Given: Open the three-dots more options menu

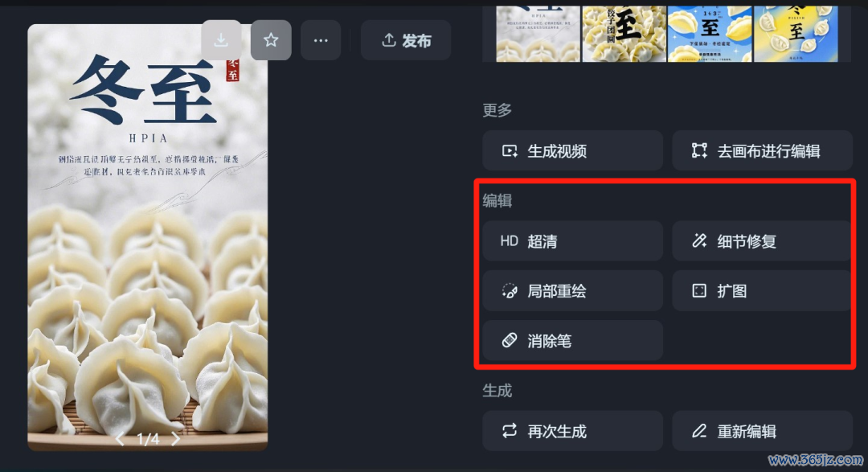Looking at the screenshot, I should pyautogui.click(x=321, y=40).
